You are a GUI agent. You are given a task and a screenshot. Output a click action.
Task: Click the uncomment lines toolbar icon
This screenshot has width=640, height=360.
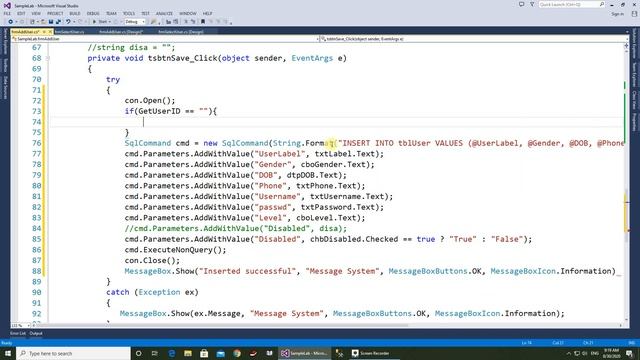[193, 22]
